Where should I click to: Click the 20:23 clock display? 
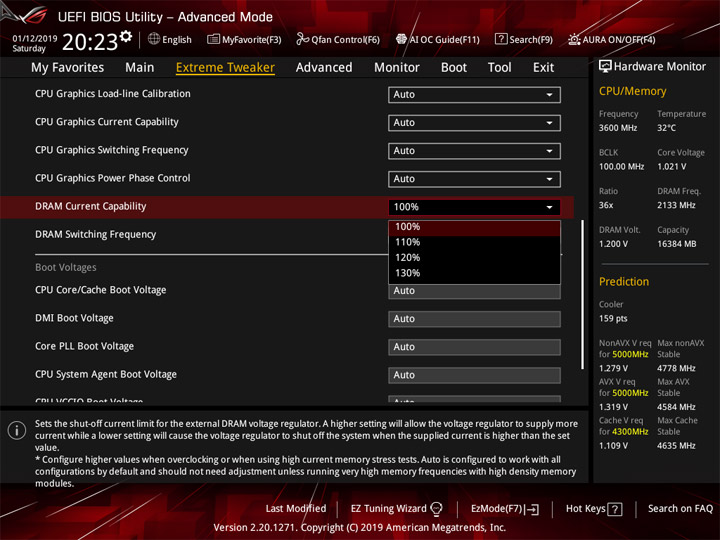pos(90,42)
